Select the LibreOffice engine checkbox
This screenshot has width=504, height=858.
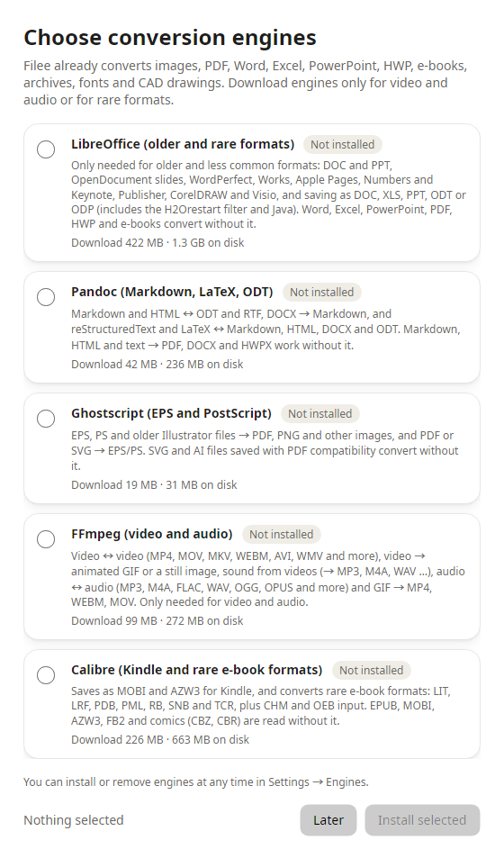click(46, 149)
